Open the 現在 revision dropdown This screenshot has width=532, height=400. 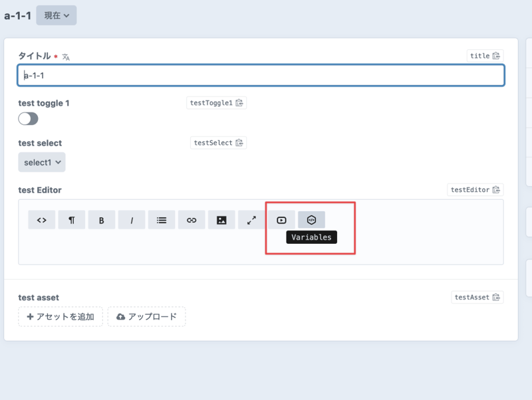57,15
